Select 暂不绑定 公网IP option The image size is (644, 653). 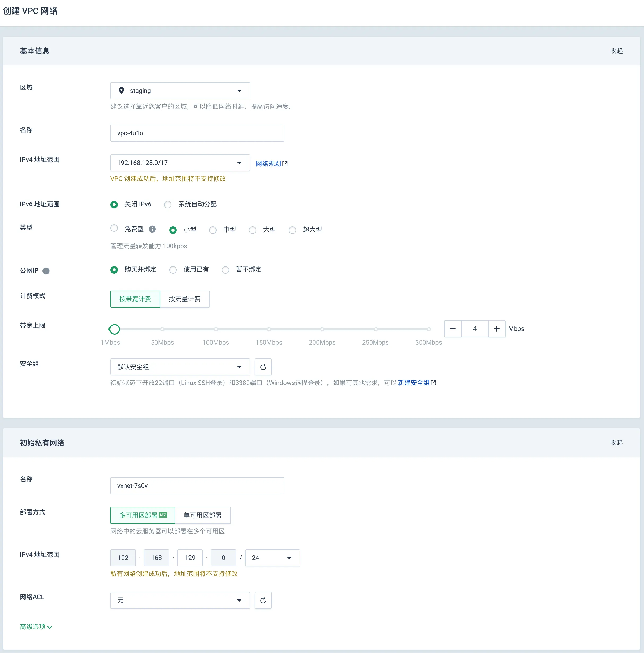(x=226, y=269)
